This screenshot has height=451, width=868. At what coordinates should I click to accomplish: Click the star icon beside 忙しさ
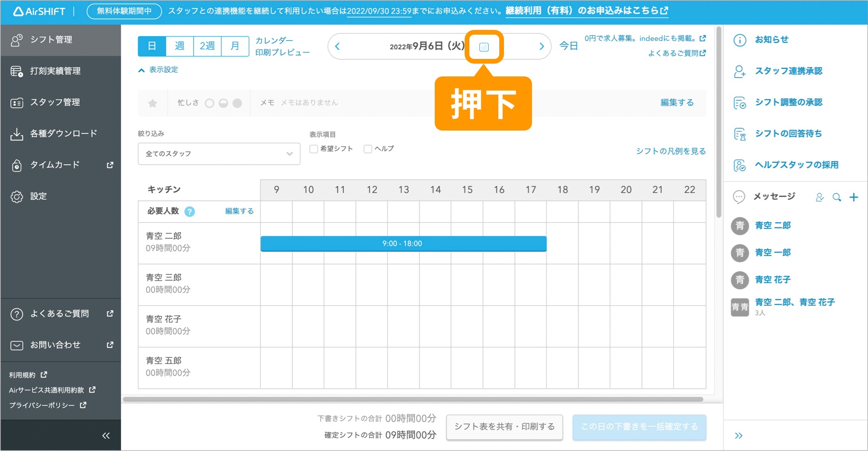coord(152,103)
